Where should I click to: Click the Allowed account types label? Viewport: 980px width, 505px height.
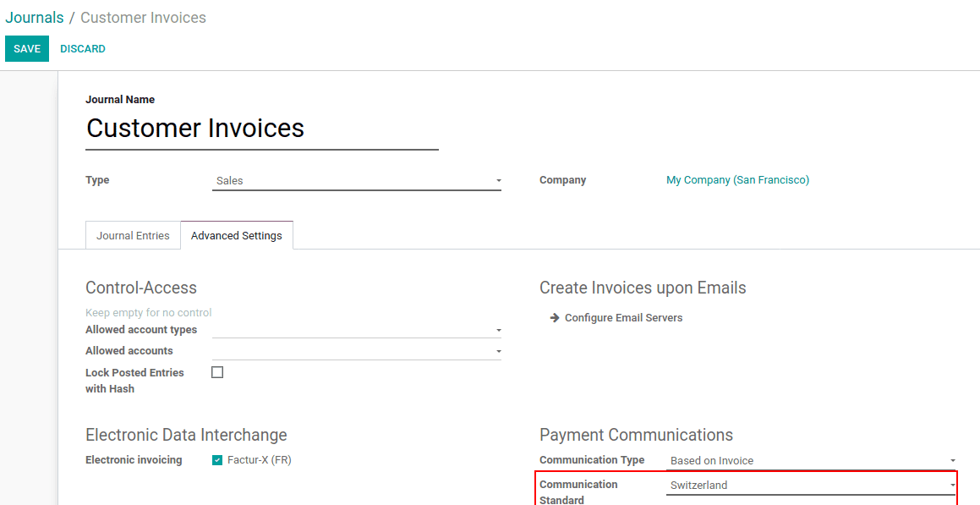(141, 329)
